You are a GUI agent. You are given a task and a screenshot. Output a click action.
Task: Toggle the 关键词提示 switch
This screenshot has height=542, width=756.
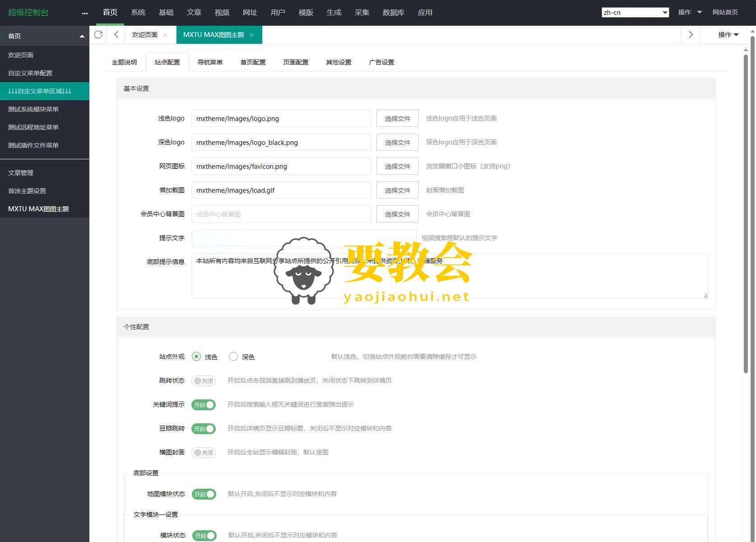coord(204,405)
